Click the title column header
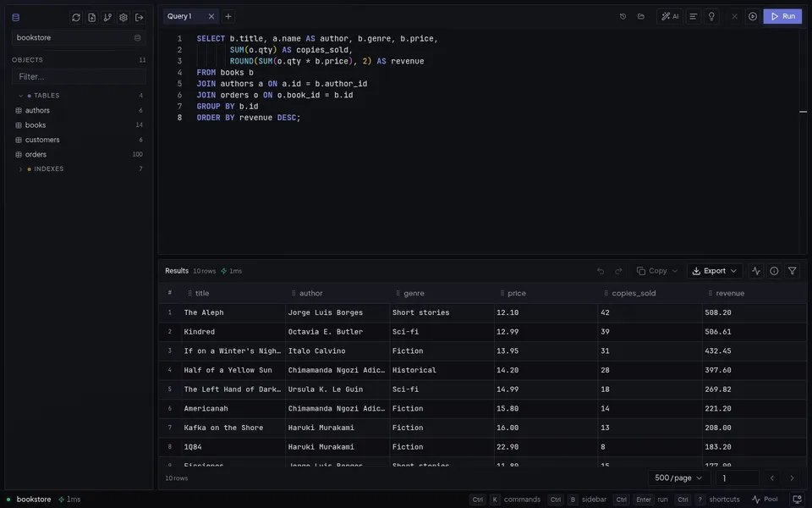 click(233, 294)
